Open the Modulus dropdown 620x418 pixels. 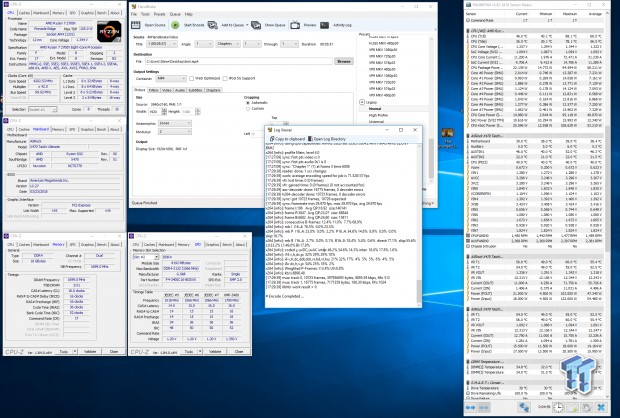click(x=175, y=131)
